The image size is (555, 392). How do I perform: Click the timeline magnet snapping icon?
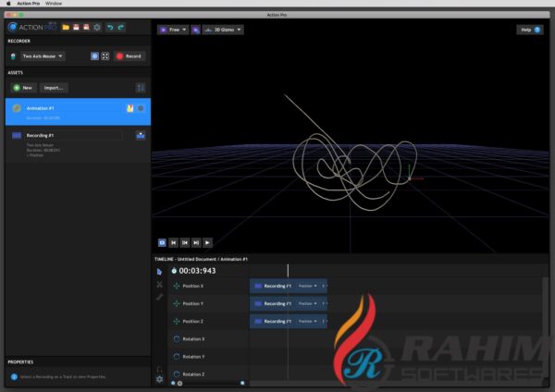pos(159,369)
